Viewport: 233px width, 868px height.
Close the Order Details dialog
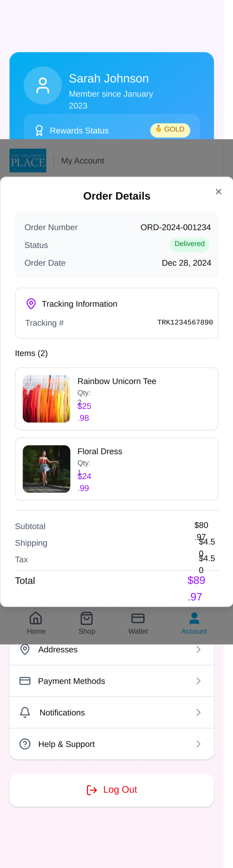coord(218,192)
